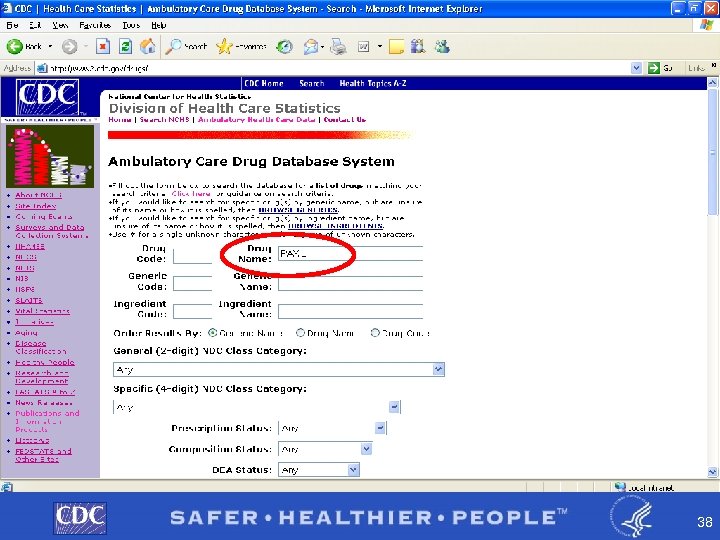
Task: Open the Vital Statistics sidebar link
Action: [42, 311]
